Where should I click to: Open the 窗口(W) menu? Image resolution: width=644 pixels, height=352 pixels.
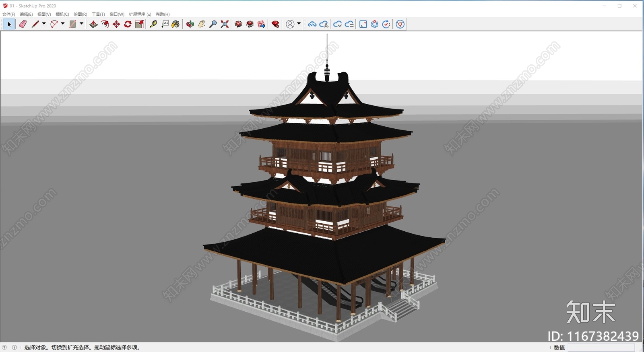(x=117, y=14)
